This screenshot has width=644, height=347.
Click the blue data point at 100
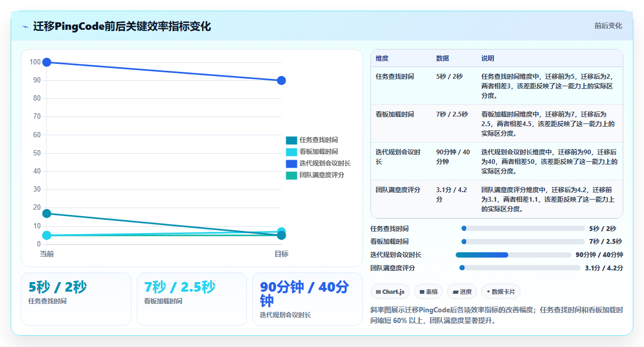click(47, 62)
